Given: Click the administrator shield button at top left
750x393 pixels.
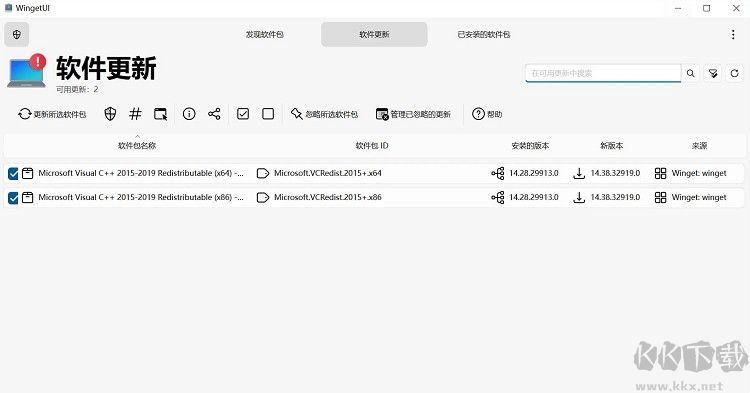Looking at the screenshot, I should (x=17, y=34).
